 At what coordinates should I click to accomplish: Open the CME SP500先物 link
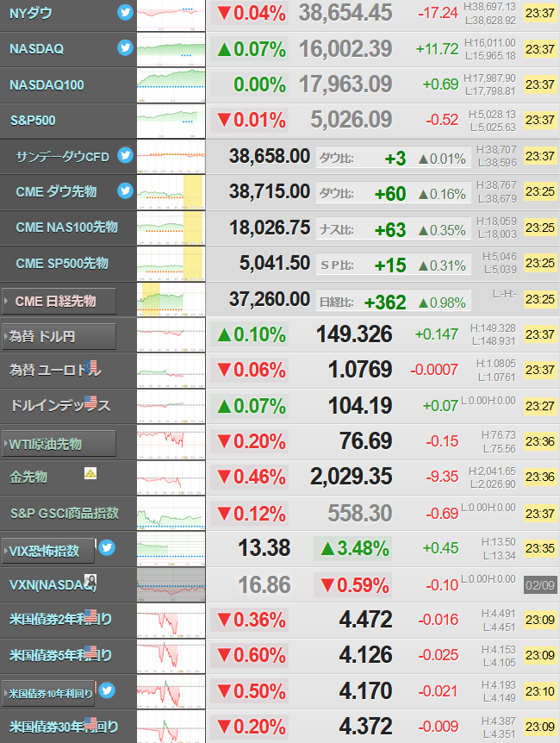click(62, 264)
